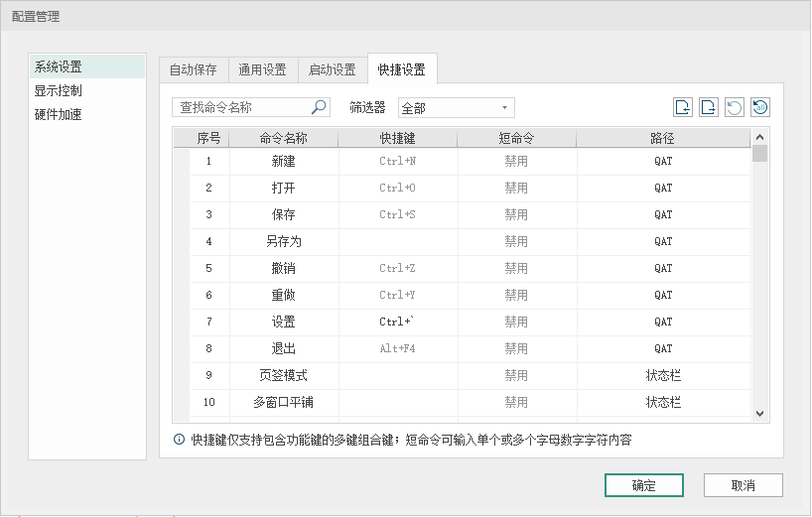Image resolution: width=812 pixels, height=517 pixels.
Task: Click the 查找命令名称 search field
Action: [x=243, y=107]
